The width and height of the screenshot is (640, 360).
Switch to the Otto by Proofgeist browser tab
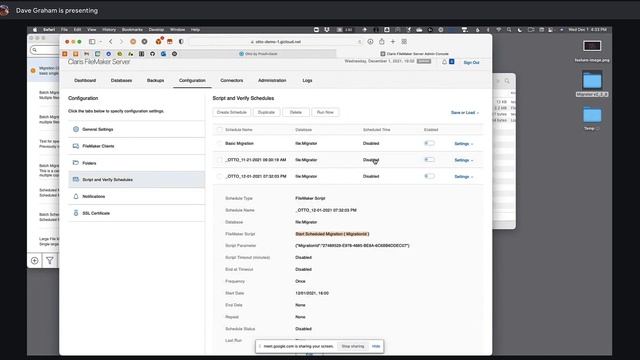(x=258, y=54)
